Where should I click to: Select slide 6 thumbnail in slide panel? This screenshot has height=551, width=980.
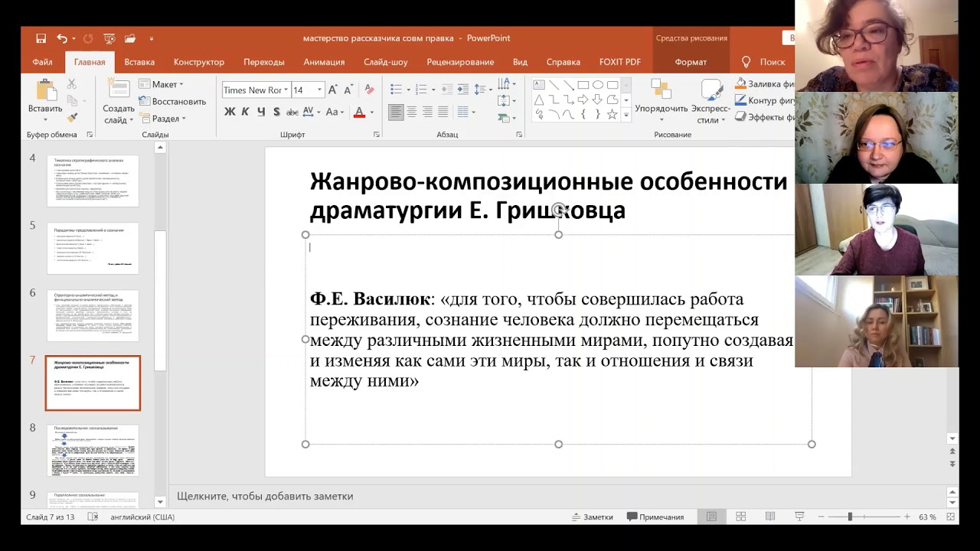click(x=93, y=315)
